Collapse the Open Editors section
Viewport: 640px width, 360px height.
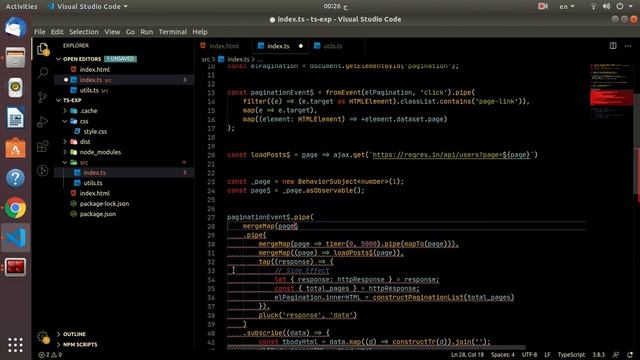point(58,59)
